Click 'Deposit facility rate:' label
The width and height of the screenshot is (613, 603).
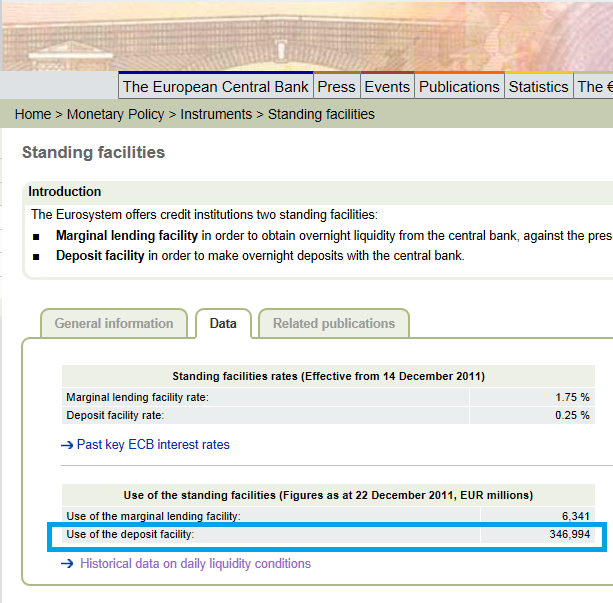[115, 415]
